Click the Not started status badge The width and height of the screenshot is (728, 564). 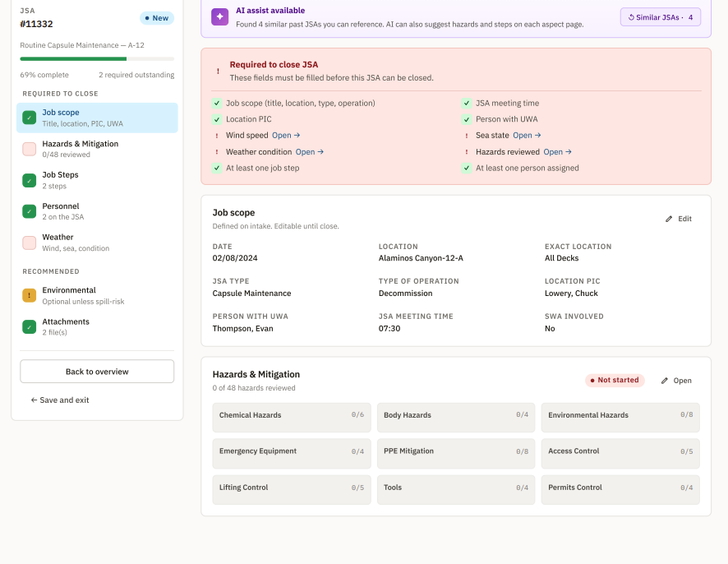click(x=615, y=380)
